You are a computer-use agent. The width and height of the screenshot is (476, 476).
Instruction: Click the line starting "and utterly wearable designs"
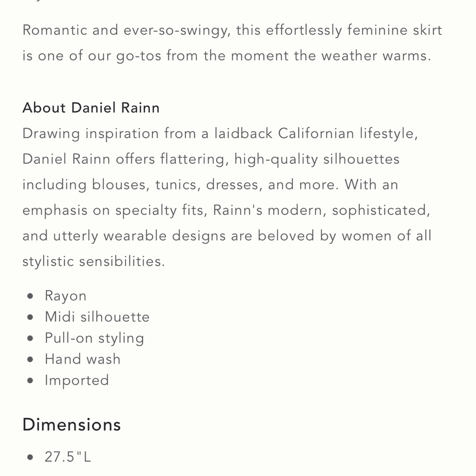coord(227,236)
